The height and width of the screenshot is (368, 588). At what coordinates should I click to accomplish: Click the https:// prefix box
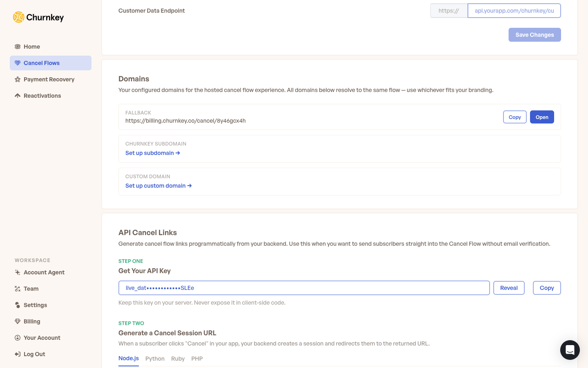point(449,11)
